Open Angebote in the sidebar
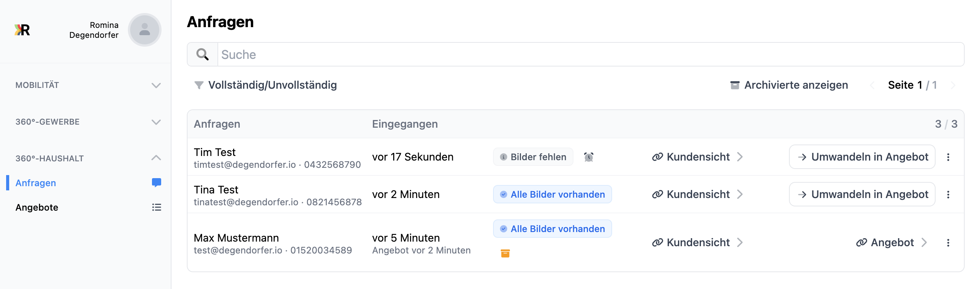 (x=37, y=208)
